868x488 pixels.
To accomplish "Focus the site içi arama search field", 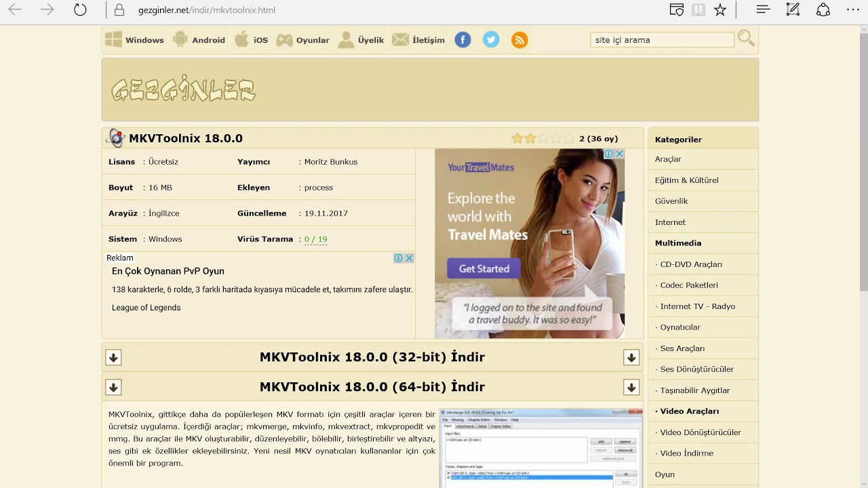I will (x=662, y=40).
